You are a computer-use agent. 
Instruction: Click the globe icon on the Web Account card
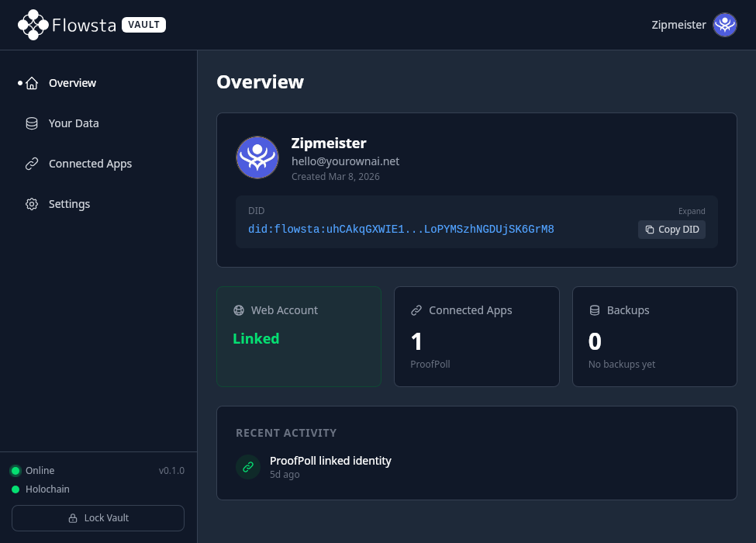239,310
